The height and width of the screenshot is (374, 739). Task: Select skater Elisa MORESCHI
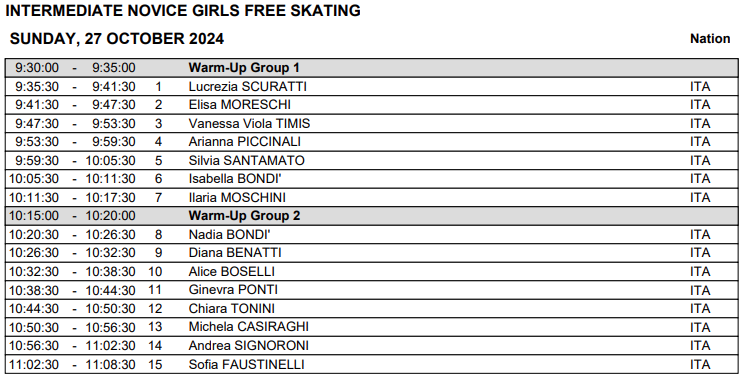coord(239,105)
